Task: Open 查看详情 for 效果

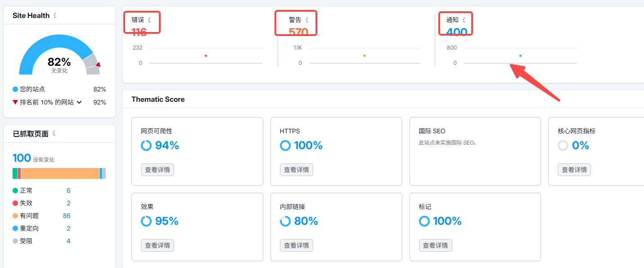Action: coord(157,245)
